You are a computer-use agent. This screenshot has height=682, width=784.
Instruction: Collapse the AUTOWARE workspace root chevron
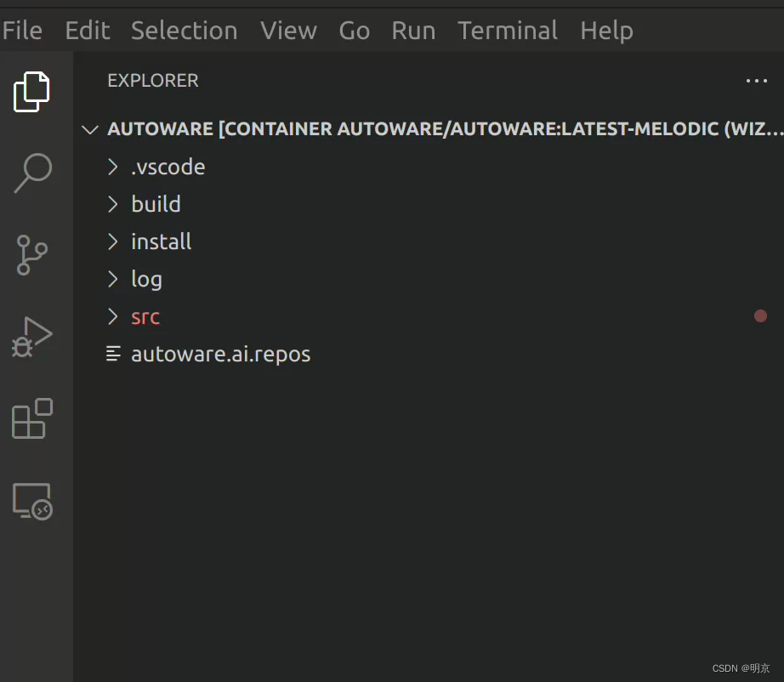pos(90,129)
